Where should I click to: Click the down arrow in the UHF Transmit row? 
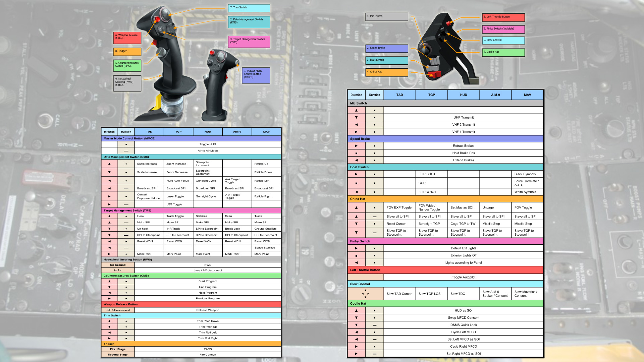tap(356, 117)
